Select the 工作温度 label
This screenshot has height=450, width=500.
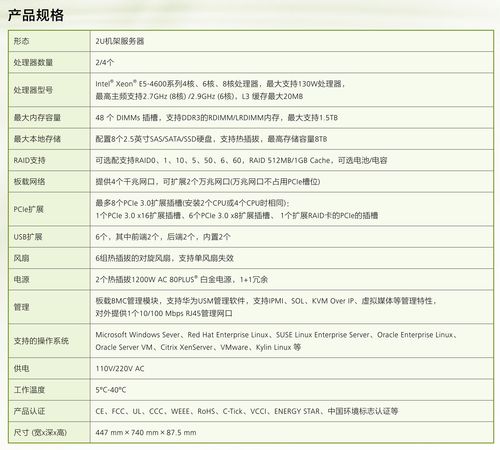[29, 390]
